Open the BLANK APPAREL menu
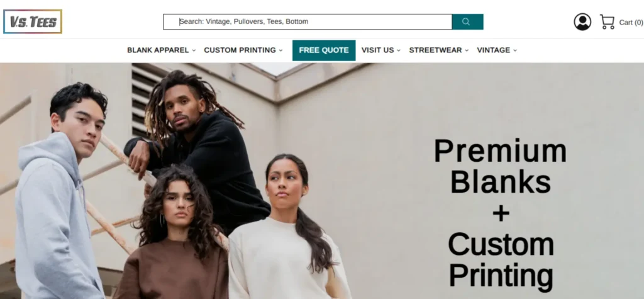Image resolution: width=644 pixels, height=299 pixels. [158, 50]
